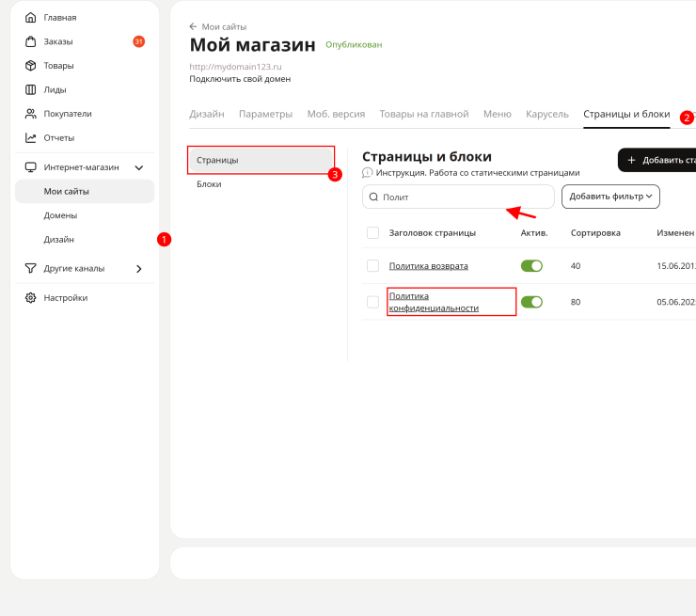The width and height of the screenshot is (696, 616).
Task: Click the box icon for Товары
Action: tap(30, 65)
